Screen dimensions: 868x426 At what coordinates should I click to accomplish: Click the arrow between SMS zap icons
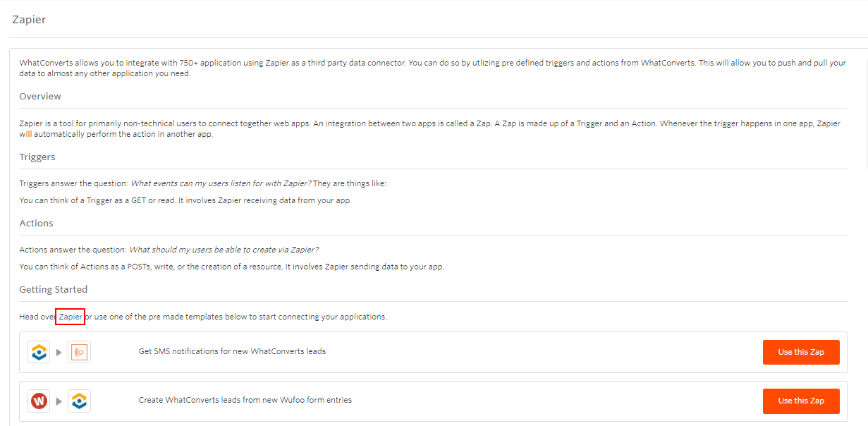point(59,353)
